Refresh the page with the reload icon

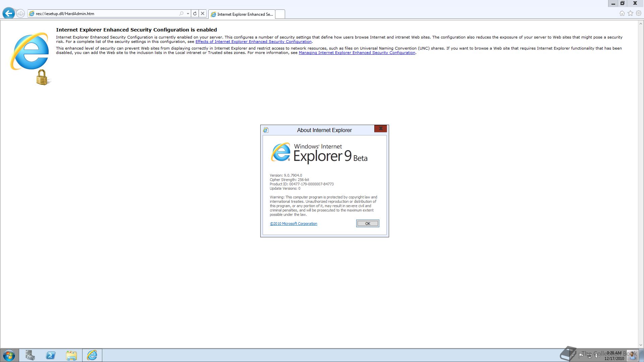coord(195,14)
